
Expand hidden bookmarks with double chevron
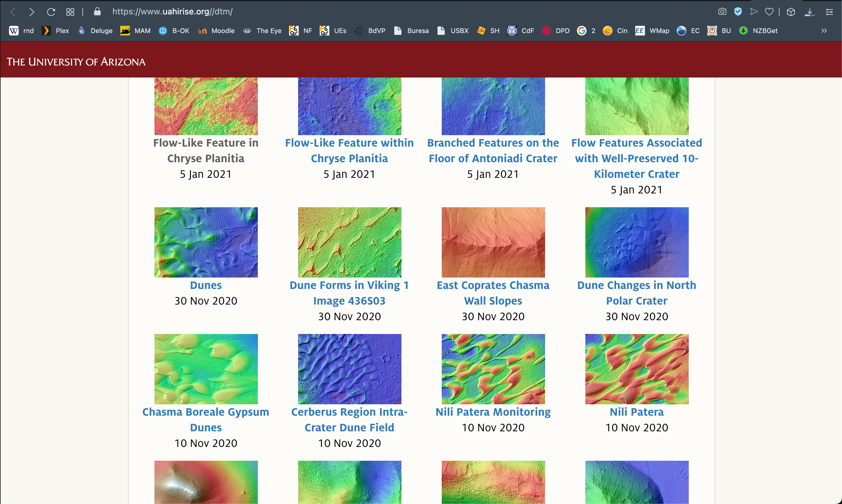(x=824, y=31)
